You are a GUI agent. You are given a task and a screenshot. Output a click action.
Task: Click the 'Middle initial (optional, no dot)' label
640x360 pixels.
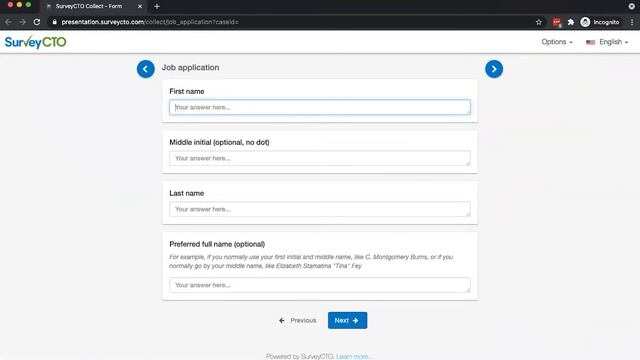pos(219,142)
